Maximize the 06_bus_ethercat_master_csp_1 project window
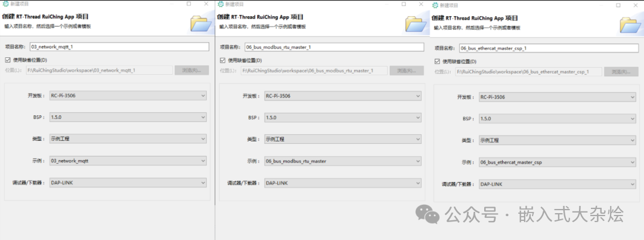 click(618, 5)
